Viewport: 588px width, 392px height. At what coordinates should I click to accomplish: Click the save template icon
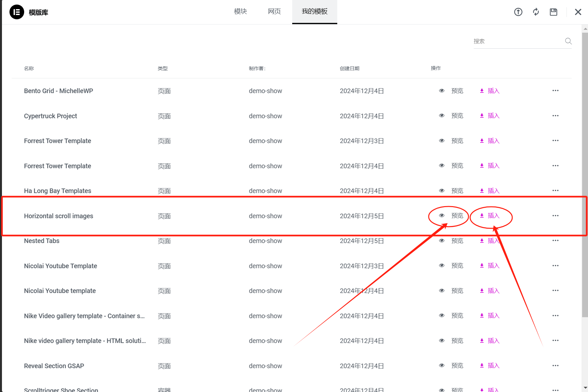(x=553, y=12)
